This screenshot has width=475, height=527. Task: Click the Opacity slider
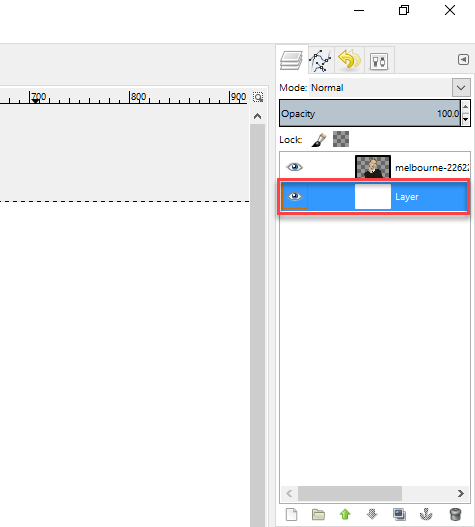370,113
